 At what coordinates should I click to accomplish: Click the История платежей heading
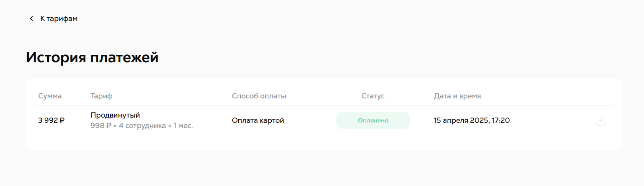click(x=92, y=57)
